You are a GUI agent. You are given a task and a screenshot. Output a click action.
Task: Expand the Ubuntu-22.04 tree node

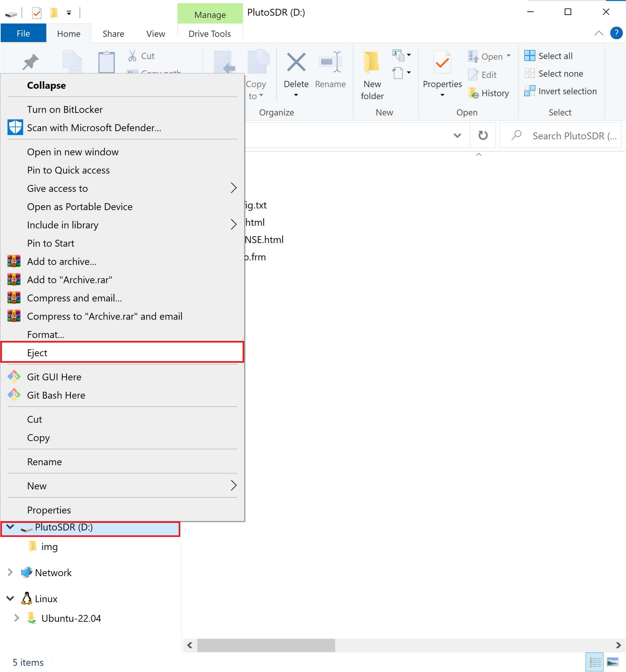[x=16, y=618]
